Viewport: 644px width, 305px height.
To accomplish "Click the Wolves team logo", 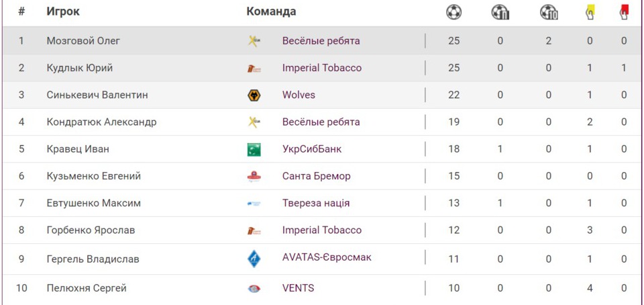I will (x=254, y=95).
